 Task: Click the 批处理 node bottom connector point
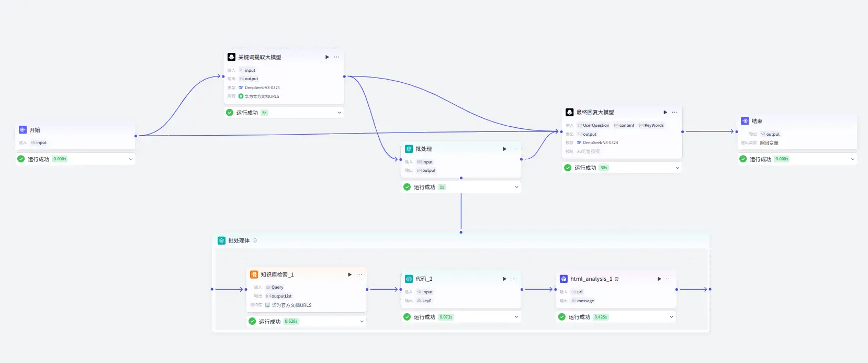461,178
